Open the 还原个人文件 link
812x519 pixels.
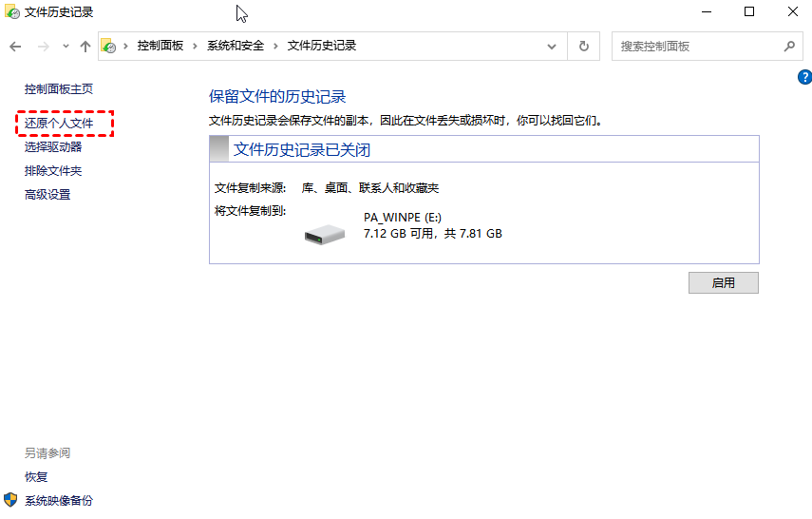[x=59, y=124]
